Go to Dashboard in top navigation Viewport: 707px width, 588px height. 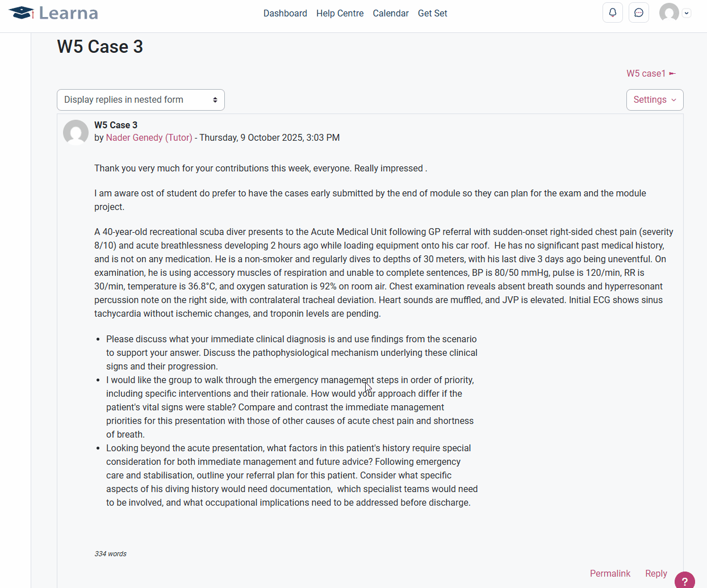tap(285, 13)
